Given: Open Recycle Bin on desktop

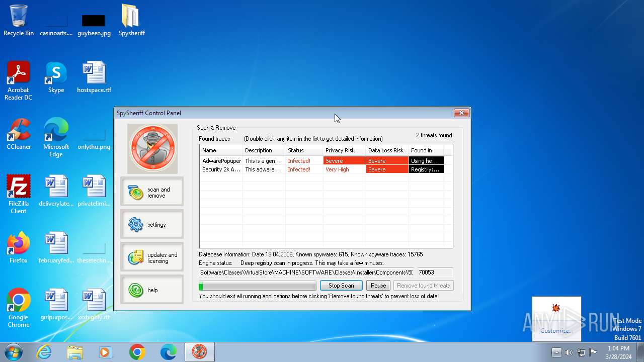Looking at the screenshot, I should 19,20.
